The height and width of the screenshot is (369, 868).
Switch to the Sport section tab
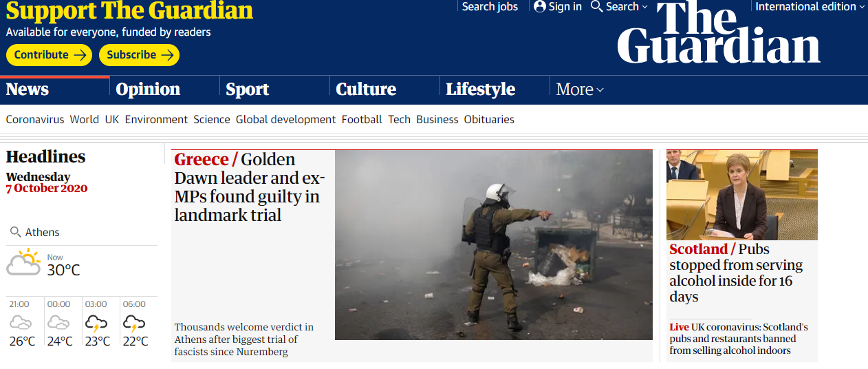pos(248,89)
